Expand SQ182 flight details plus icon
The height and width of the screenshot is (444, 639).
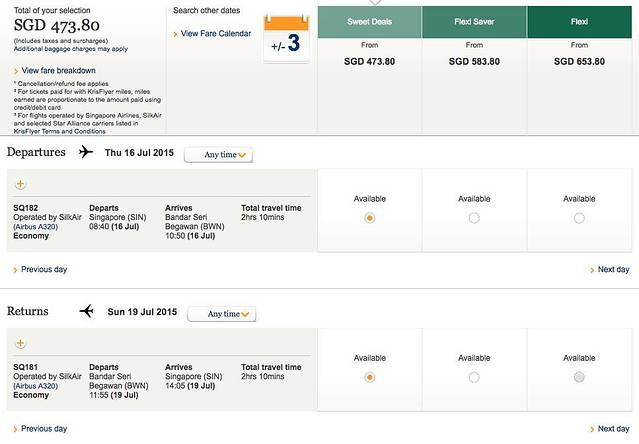[x=21, y=184]
